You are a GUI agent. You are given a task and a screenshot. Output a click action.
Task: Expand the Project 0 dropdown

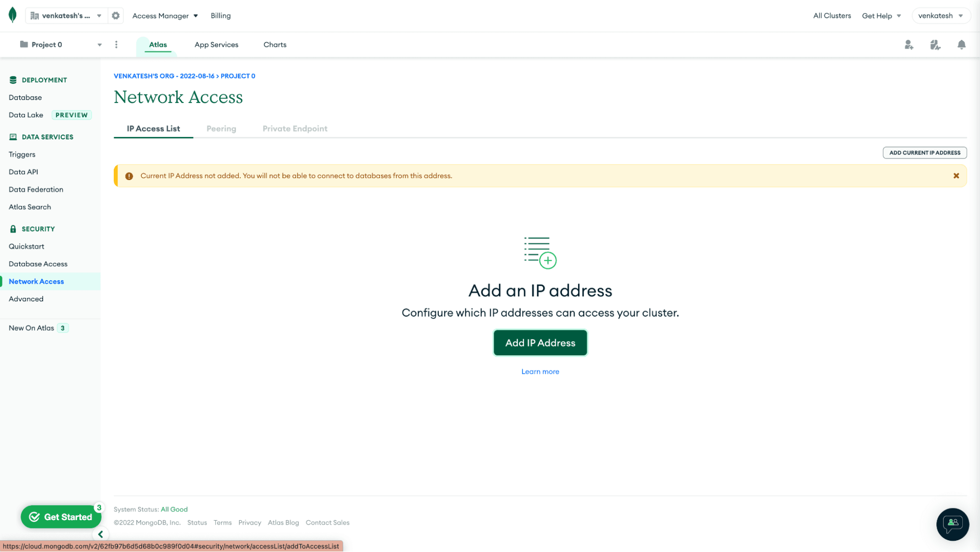point(101,45)
